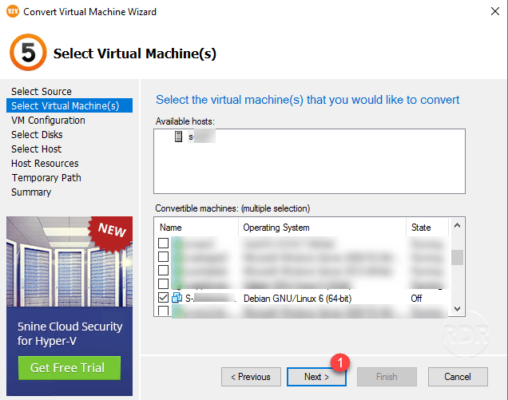Check the checkbox directly above the Debian row

click(x=163, y=284)
